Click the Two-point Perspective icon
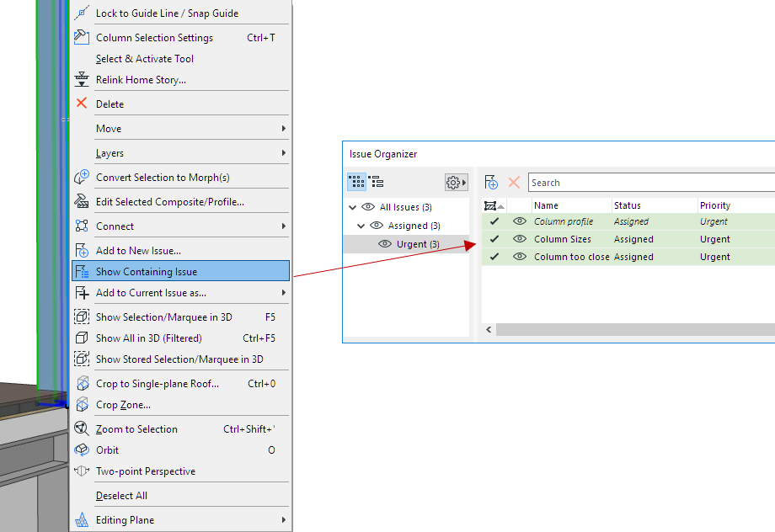This screenshot has width=775, height=532. click(82, 471)
